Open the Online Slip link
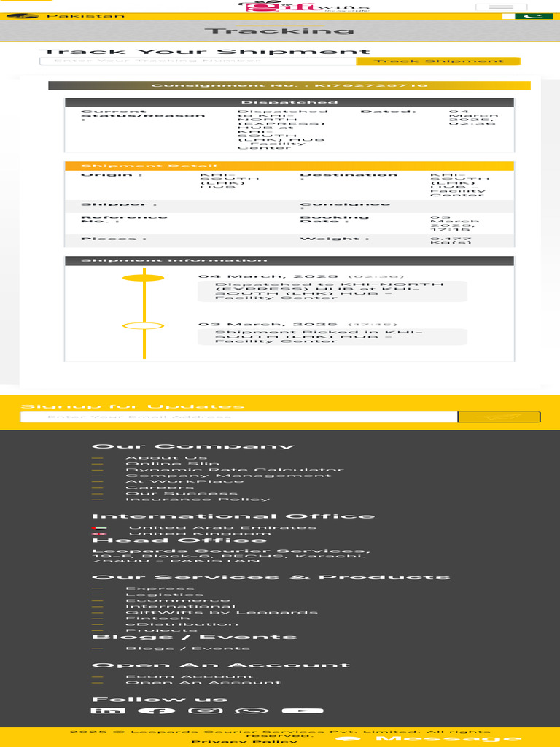This screenshot has height=747, width=560. [x=172, y=463]
